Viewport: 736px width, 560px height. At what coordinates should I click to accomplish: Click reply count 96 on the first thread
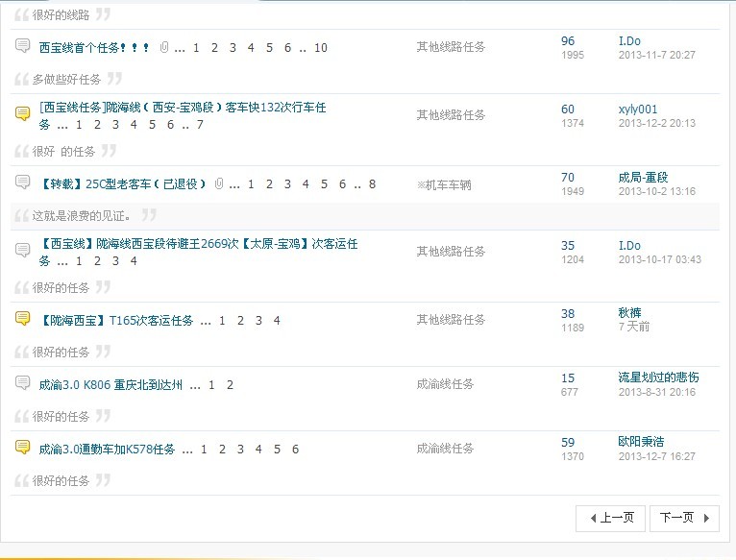point(568,41)
